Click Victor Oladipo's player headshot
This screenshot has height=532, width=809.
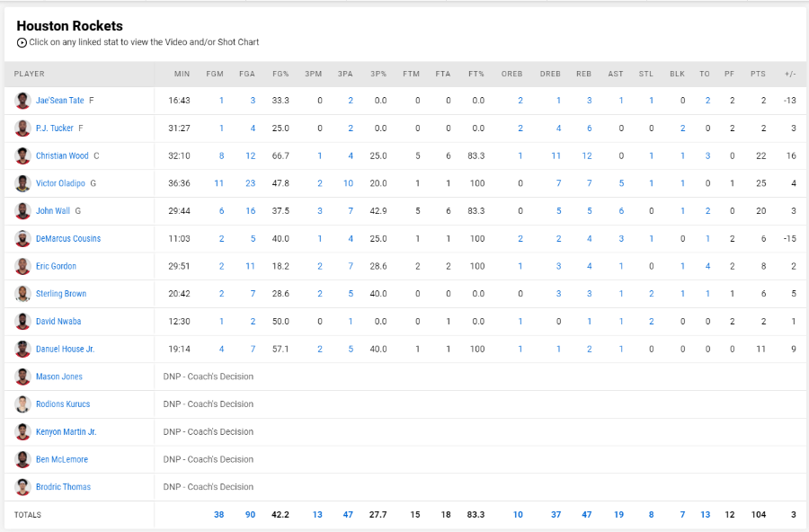(x=22, y=183)
